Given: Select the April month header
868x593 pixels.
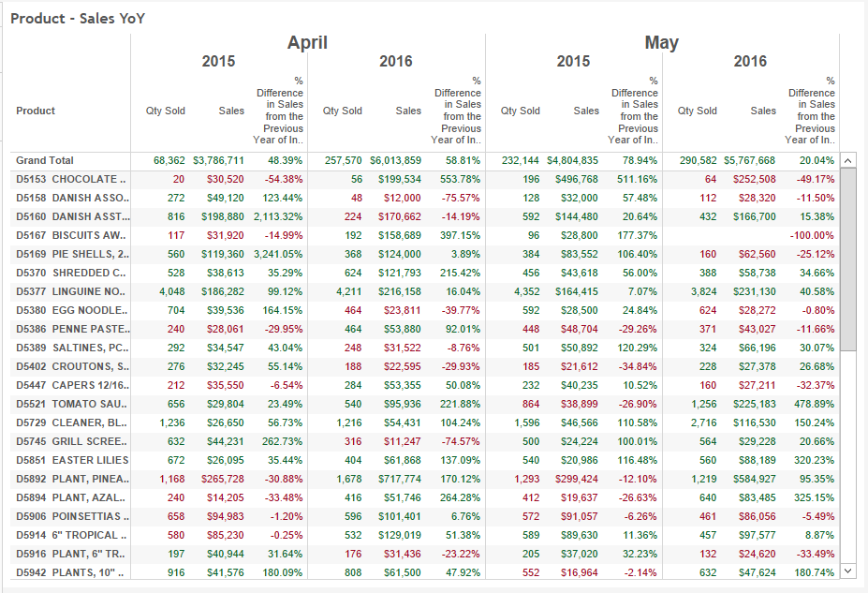Looking at the screenshot, I should tap(307, 43).
